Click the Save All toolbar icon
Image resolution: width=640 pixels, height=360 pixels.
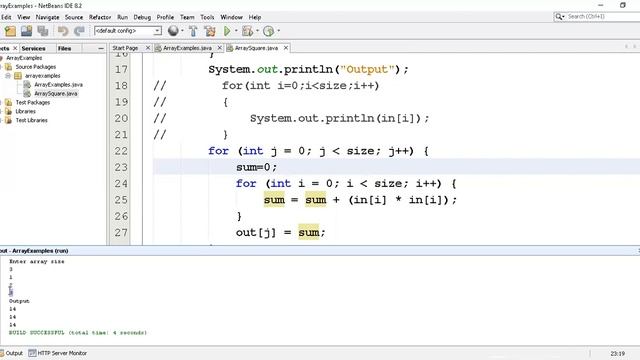[x=43, y=31]
